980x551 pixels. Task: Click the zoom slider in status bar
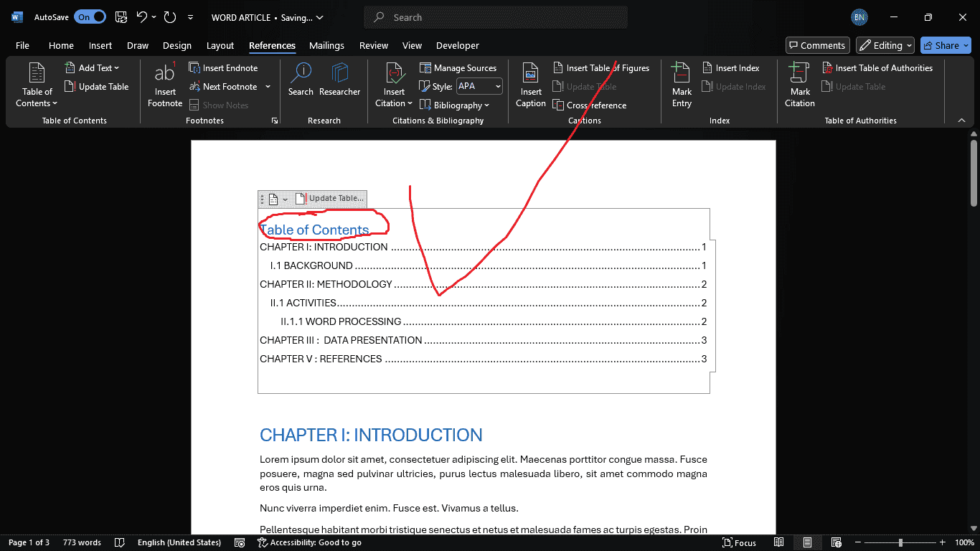901,542
